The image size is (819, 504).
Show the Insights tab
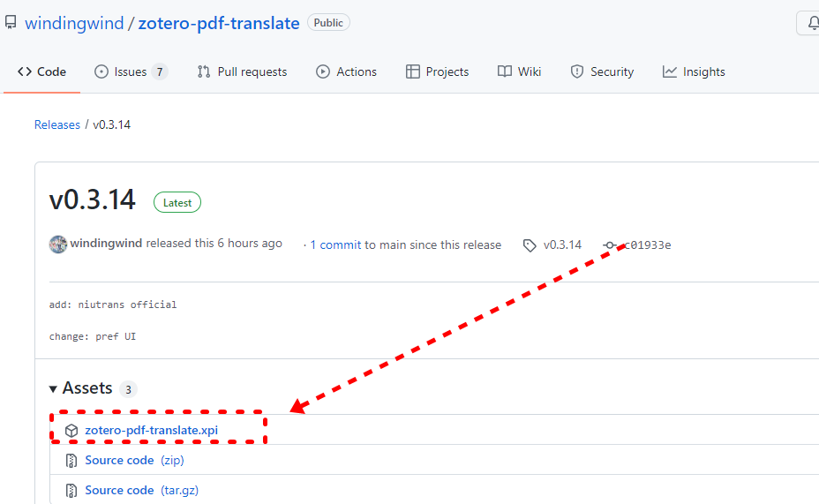[694, 71]
